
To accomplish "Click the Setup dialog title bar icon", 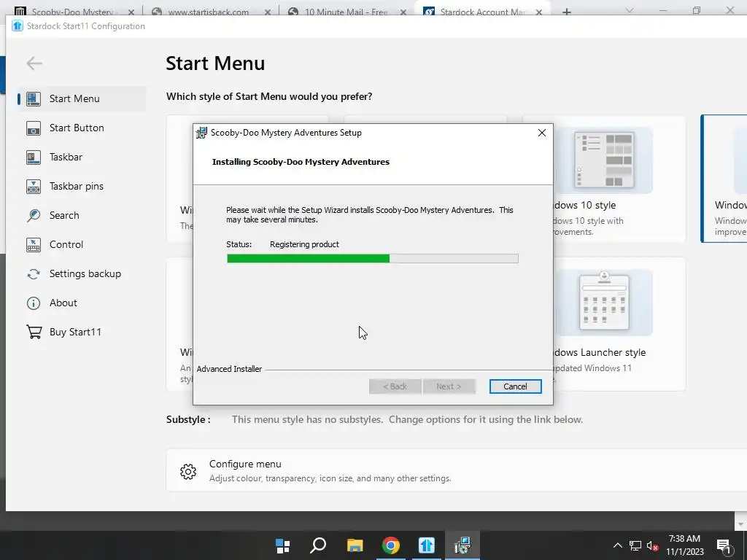I will pos(202,133).
